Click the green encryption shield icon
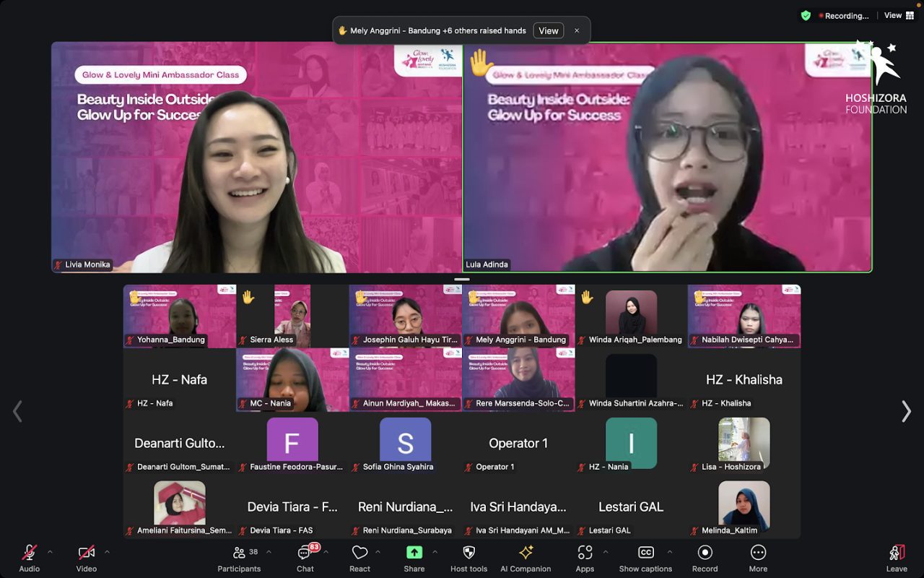The image size is (924, 578). 806,15
